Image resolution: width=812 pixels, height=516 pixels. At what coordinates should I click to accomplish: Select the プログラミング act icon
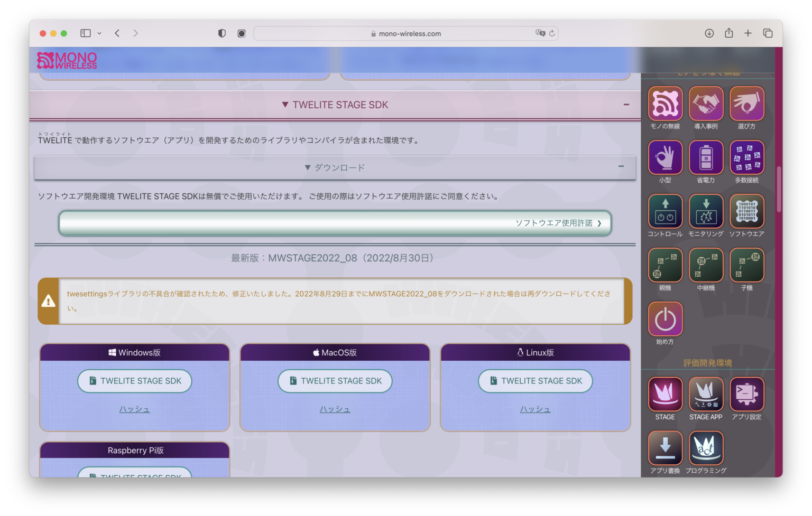click(706, 447)
